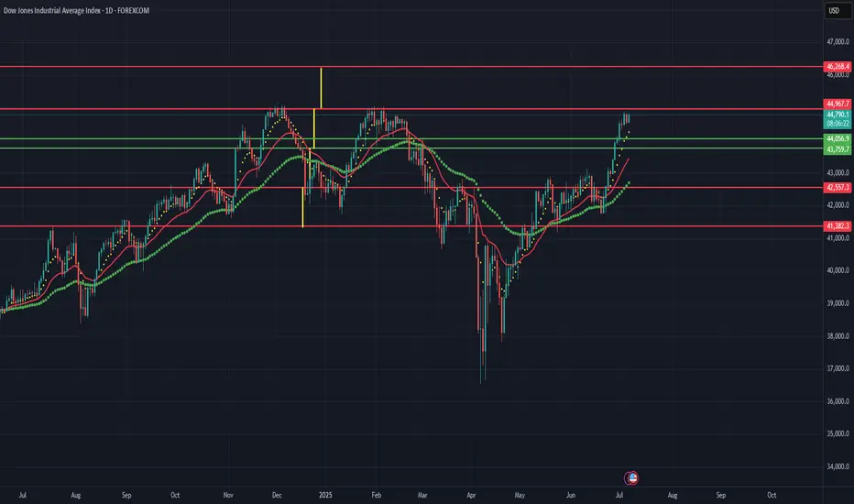
Task: Click the US economic event flag icon
Action: pyautogui.click(x=631, y=478)
